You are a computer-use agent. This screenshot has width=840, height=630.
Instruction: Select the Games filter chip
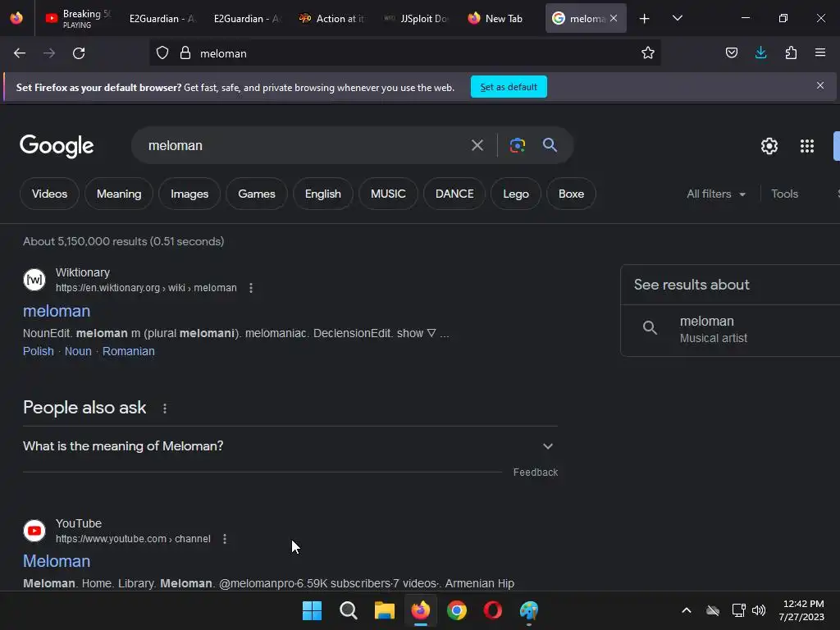[x=257, y=194]
